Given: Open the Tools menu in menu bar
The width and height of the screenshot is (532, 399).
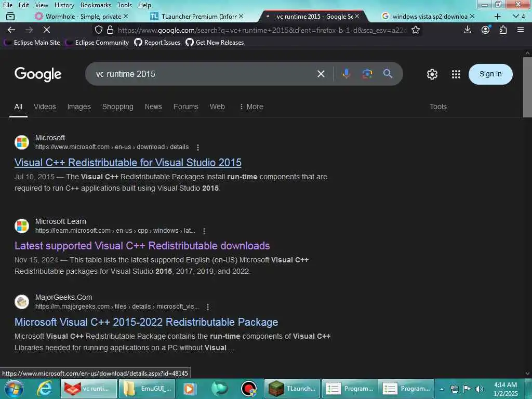Looking at the screenshot, I should click(125, 5).
